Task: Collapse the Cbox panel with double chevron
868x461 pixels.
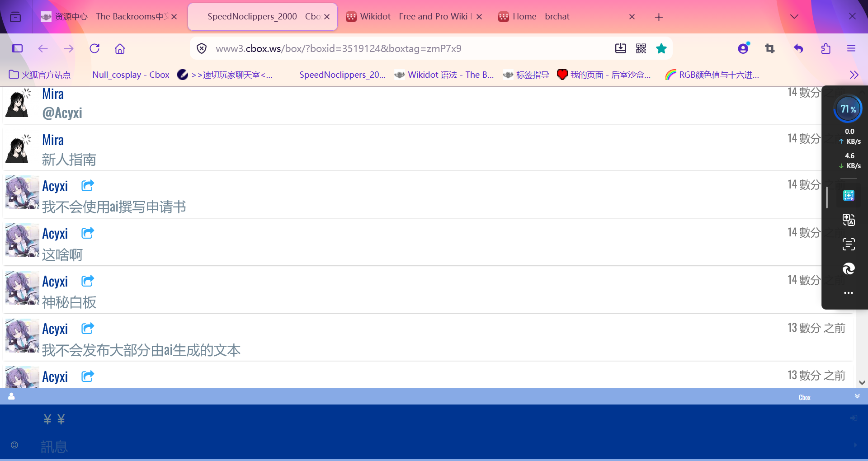Action: (857, 396)
